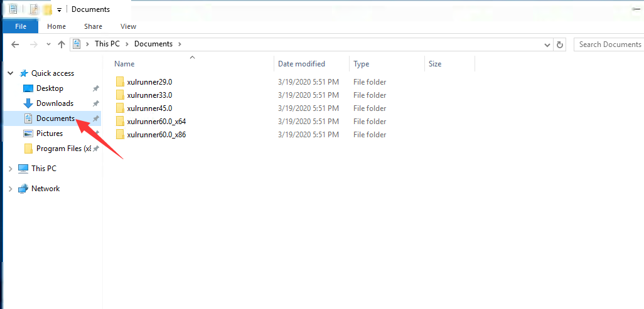Click the Refresh button beside address bar
This screenshot has height=309, width=644.
pyautogui.click(x=561, y=45)
